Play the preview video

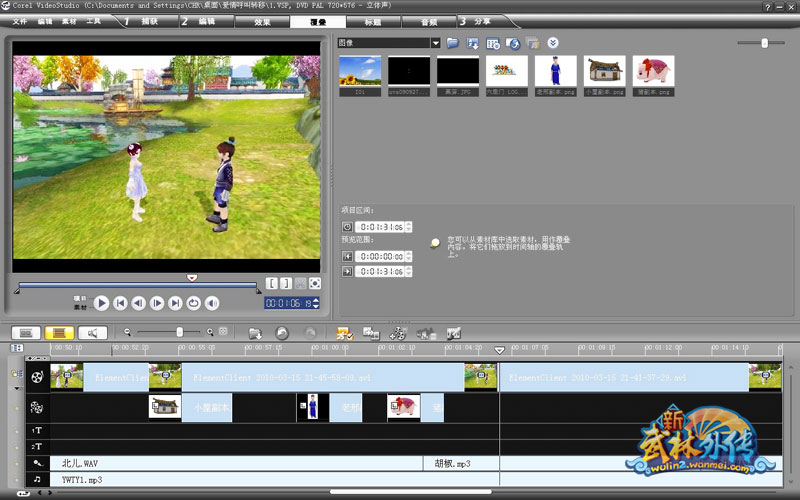(101, 303)
